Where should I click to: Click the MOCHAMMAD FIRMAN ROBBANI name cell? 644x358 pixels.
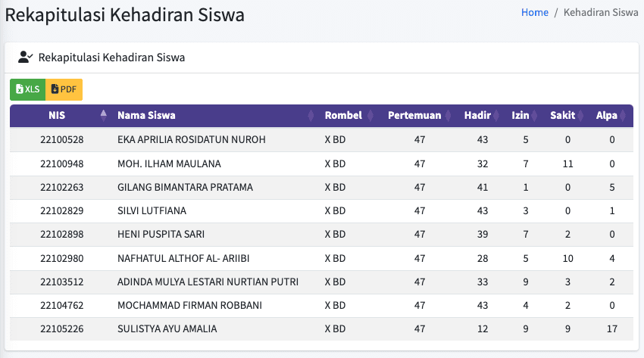189,306
